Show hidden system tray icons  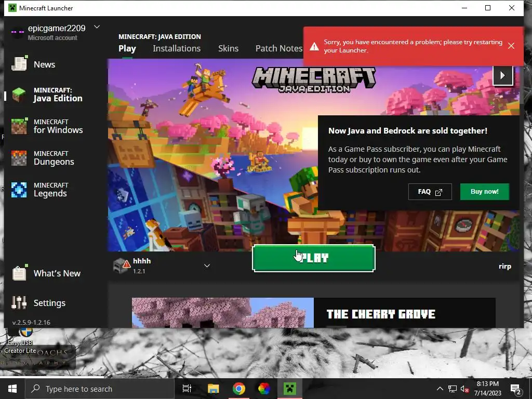point(440,389)
